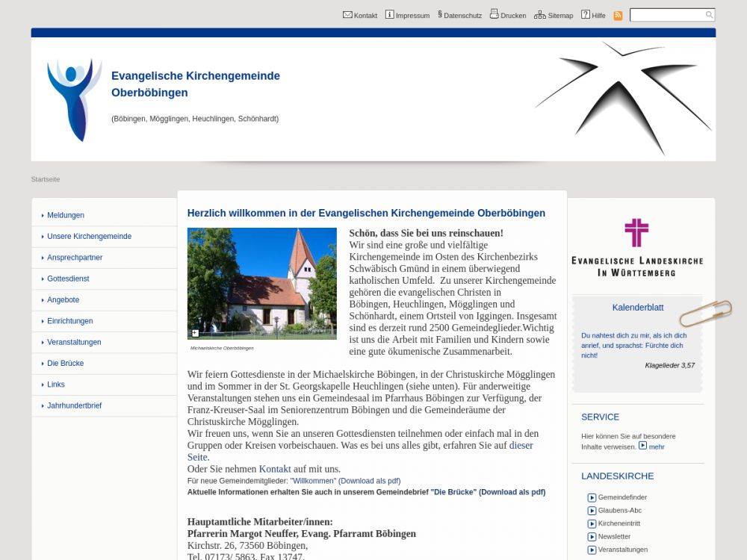747x560 pixels.
Task: Open Impressum via its info icon
Action: pyautogui.click(x=389, y=15)
